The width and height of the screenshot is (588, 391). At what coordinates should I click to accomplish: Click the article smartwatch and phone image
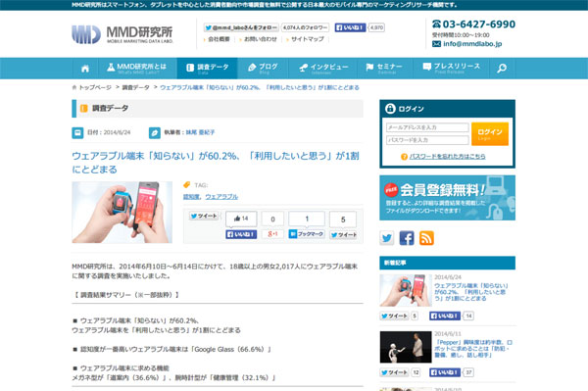(x=122, y=213)
